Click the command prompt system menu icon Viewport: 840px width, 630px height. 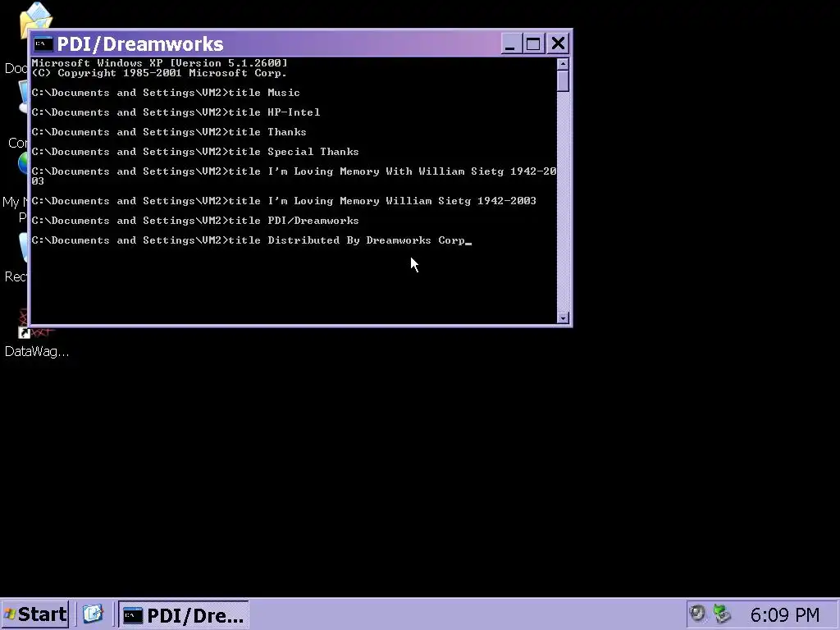(43, 44)
